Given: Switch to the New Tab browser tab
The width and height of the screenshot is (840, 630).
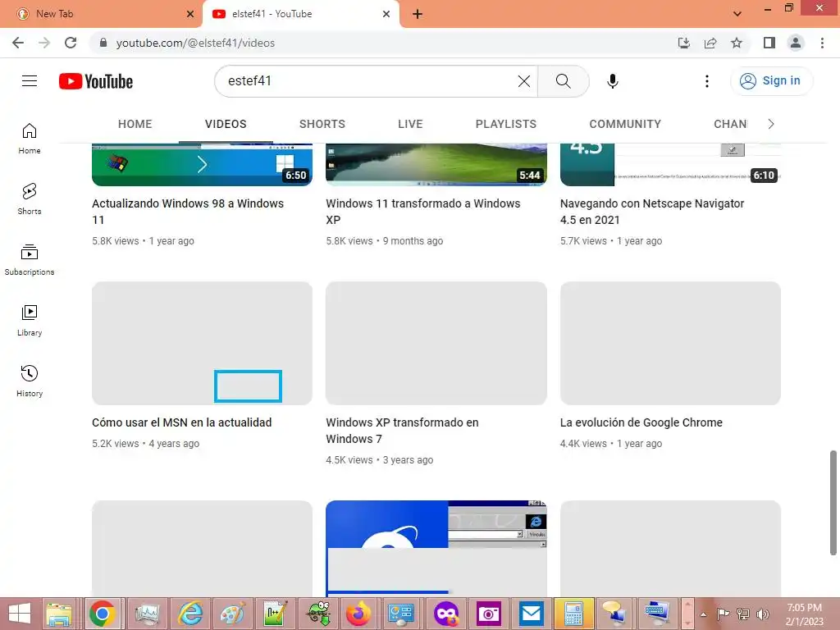Looking at the screenshot, I should tap(101, 14).
